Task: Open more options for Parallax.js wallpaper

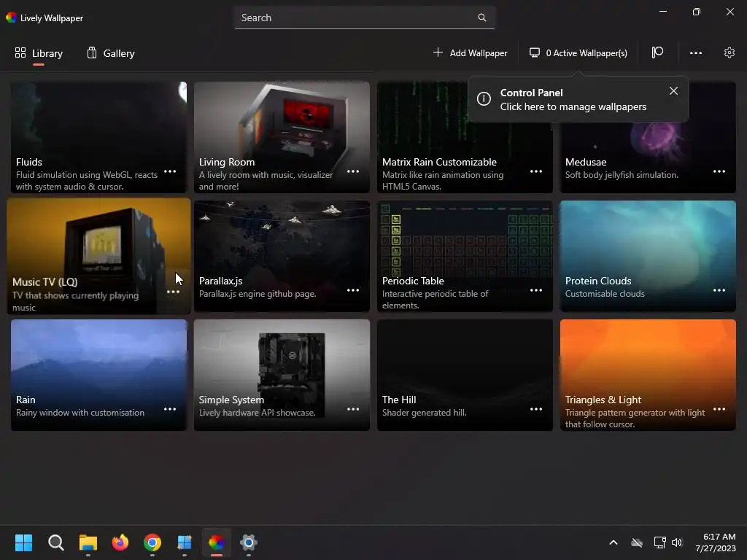Action: click(353, 290)
